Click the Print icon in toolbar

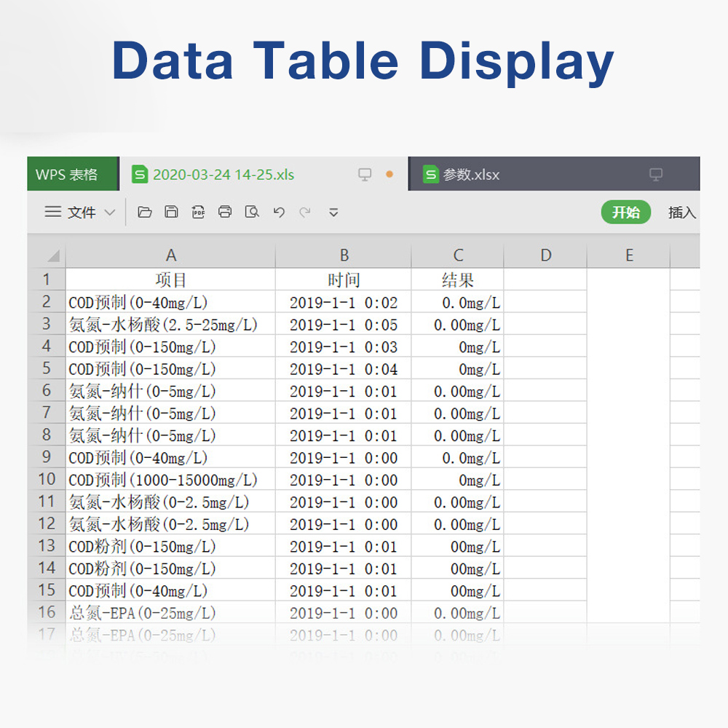[x=225, y=212]
